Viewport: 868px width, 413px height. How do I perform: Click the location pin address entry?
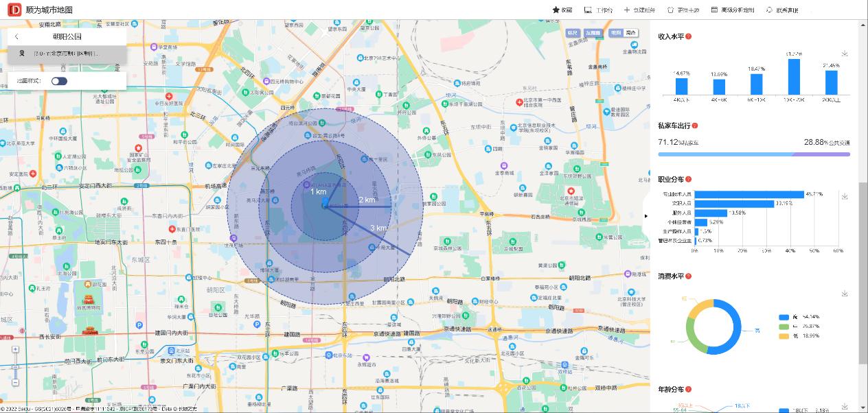pyautogui.click(x=65, y=54)
